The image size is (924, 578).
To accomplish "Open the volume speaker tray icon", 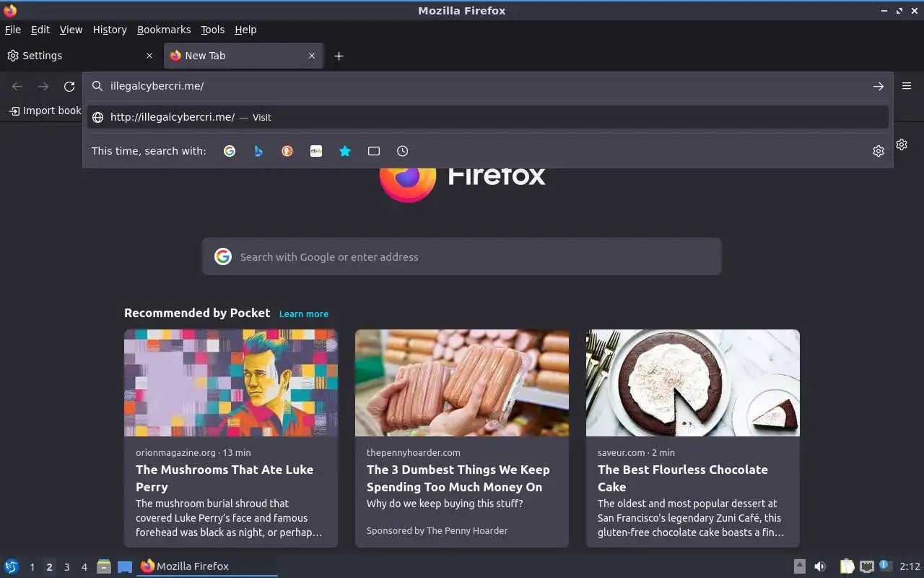I will coord(820,566).
